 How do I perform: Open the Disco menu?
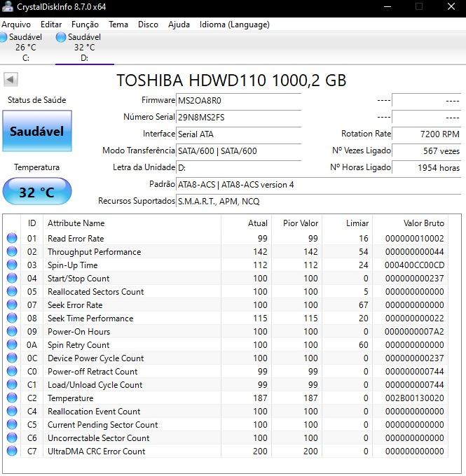coord(148,24)
